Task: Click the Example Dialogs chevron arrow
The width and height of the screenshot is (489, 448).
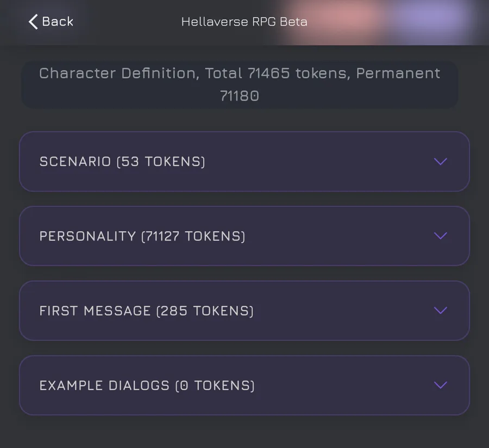Action: click(440, 385)
